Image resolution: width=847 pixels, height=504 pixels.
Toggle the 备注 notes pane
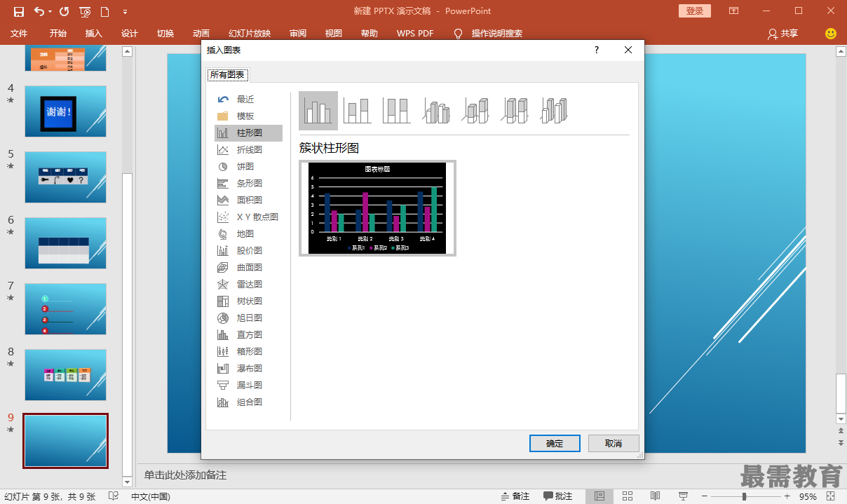[515, 496]
